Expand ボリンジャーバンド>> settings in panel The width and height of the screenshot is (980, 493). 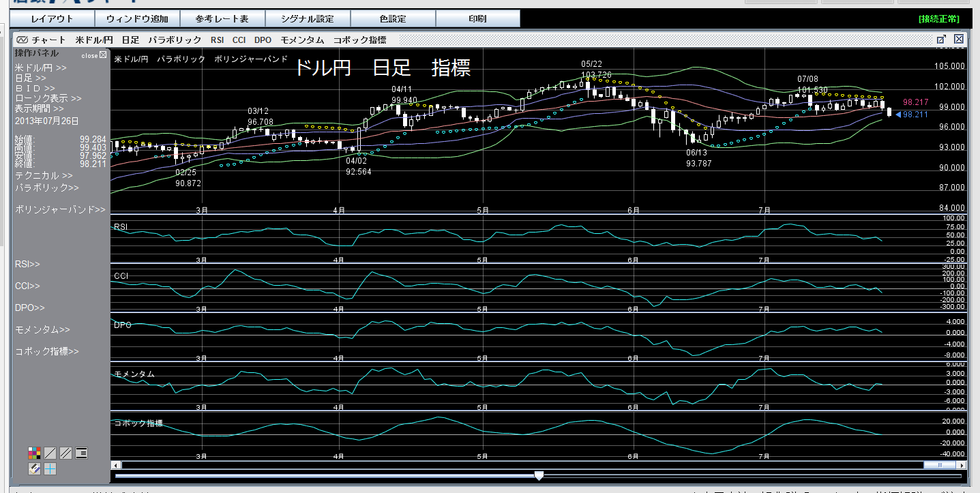(60, 209)
